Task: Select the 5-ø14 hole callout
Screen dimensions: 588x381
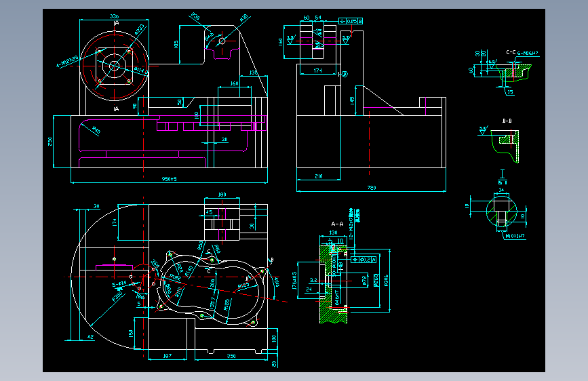Action: pyautogui.click(x=119, y=284)
